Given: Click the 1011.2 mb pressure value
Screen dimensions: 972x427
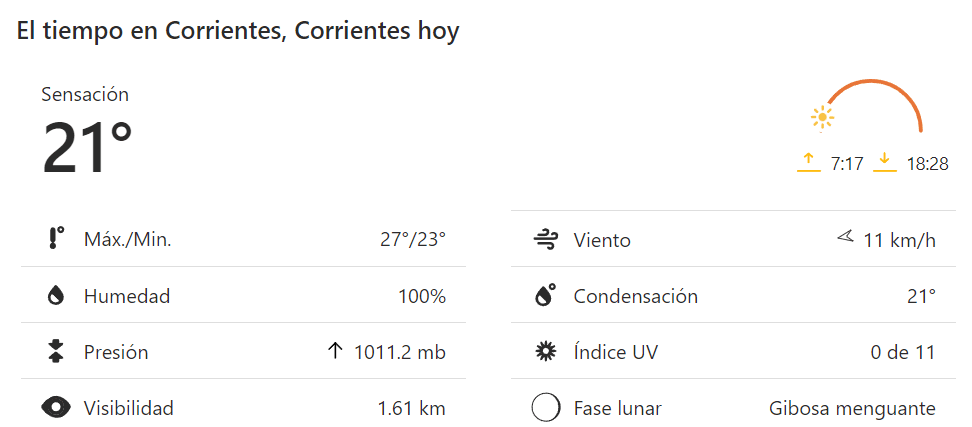Looking at the screenshot, I should pyautogui.click(x=400, y=352).
